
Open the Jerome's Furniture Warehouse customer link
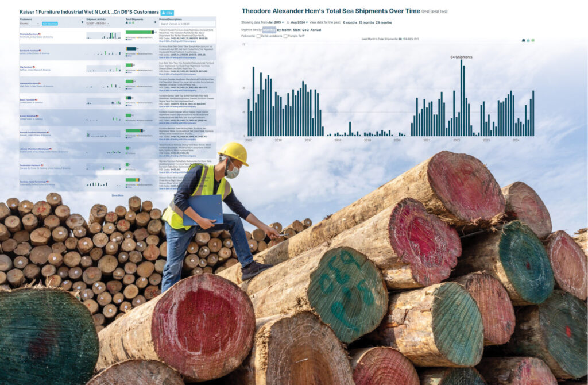pyautogui.click(x=34, y=149)
